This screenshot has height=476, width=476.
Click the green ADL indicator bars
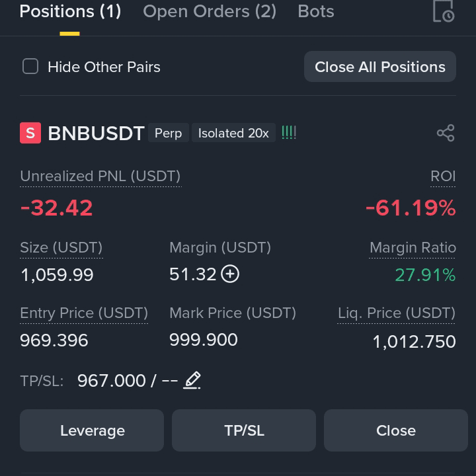click(x=289, y=133)
